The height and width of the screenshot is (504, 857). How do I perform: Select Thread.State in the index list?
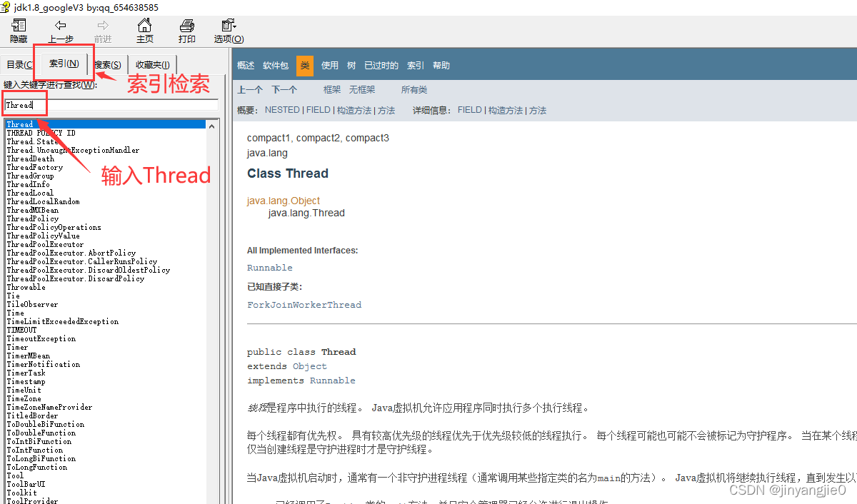(33, 141)
